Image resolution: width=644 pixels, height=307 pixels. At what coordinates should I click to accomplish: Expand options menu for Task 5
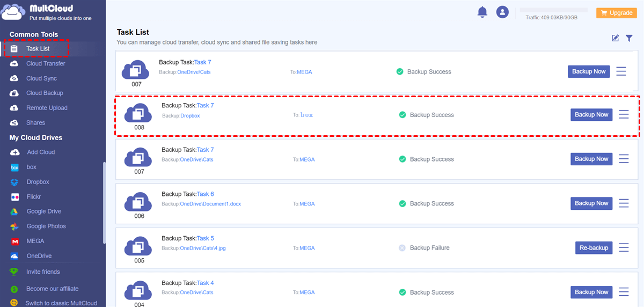[x=624, y=247]
